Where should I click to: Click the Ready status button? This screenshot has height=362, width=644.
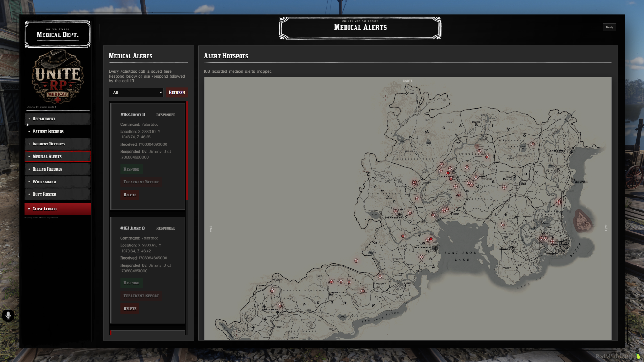[609, 27]
